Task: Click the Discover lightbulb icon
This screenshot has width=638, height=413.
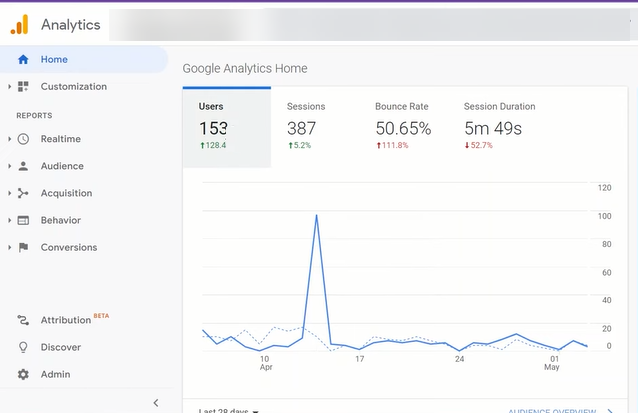Action: point(23,347)
